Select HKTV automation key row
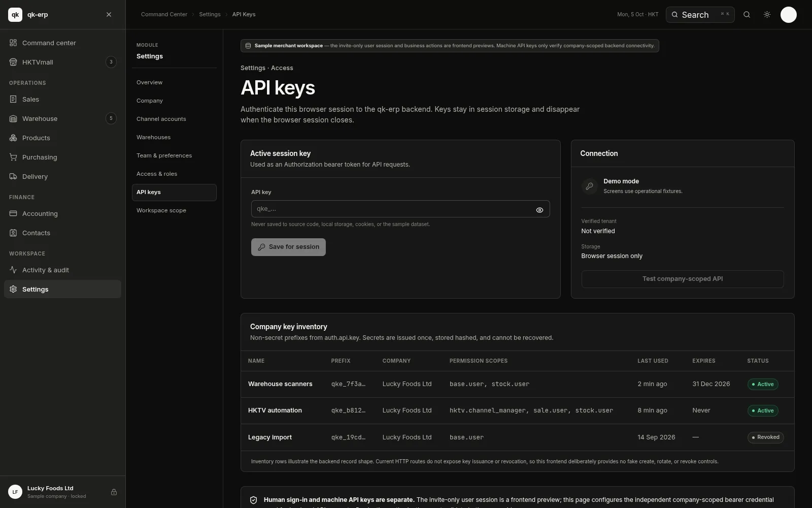812x508 pixels. (x=517, y=410)
